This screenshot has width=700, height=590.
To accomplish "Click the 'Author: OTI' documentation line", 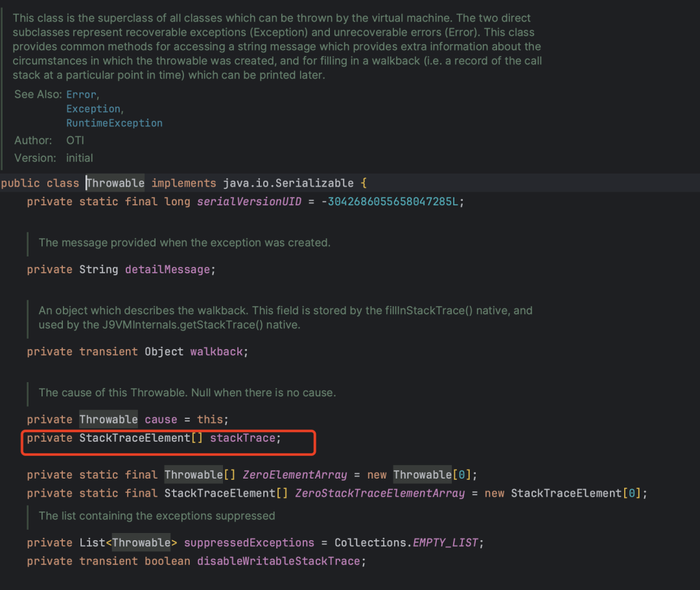I will (x=49, y=141).
